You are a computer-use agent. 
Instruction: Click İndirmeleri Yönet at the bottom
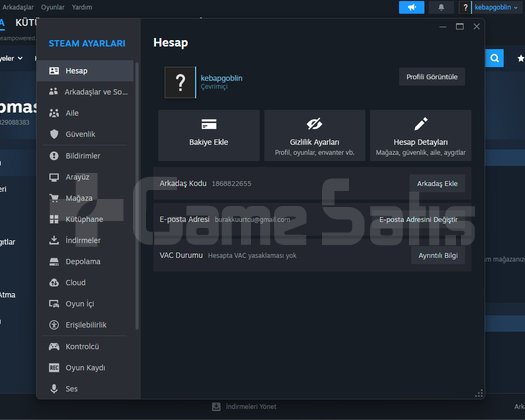click(244, 407)
